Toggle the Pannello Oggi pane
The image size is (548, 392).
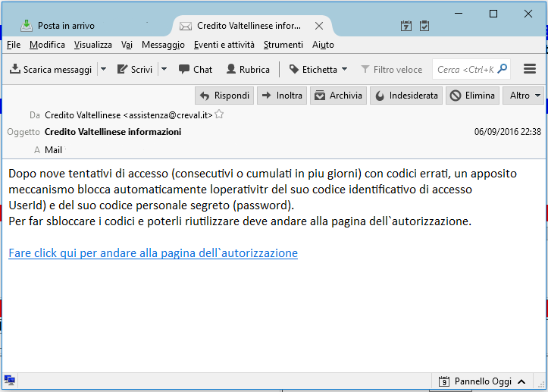point(482,381)
